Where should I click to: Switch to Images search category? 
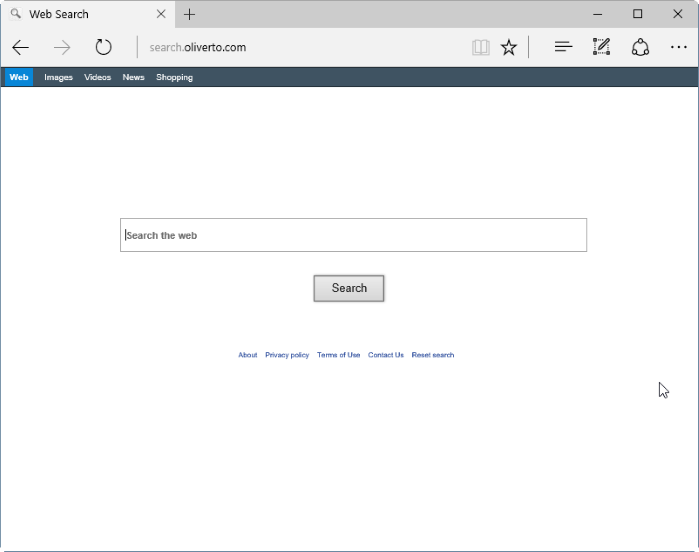[58, 77]
